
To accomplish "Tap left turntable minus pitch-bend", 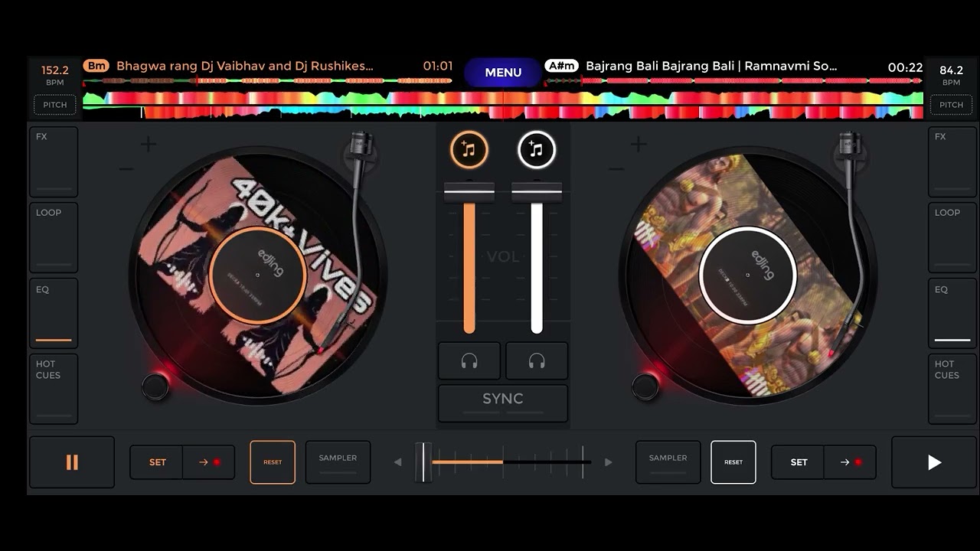I will 126,169.
